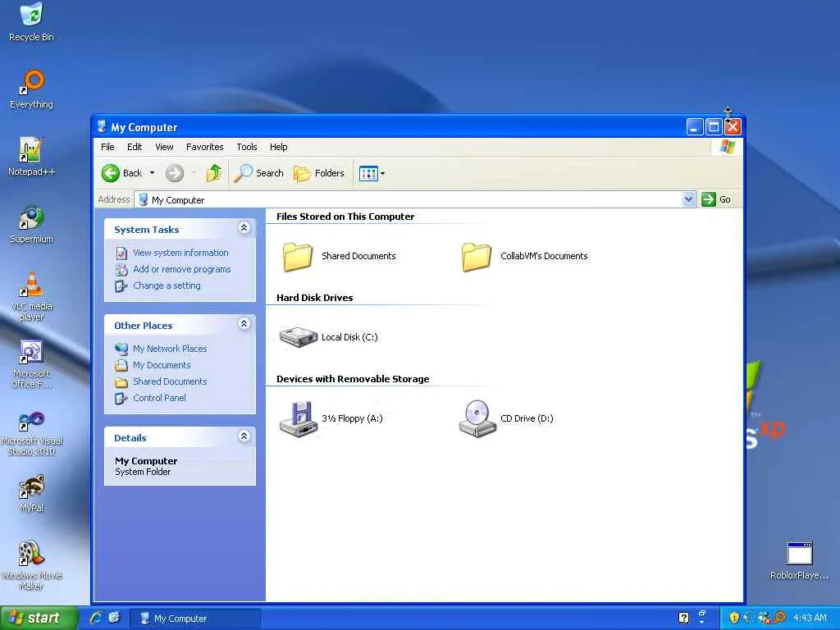The width and height of the screenshot is (840, 630).
Task: Click the Forward navigation button
Action: click(x=174, y=173)
